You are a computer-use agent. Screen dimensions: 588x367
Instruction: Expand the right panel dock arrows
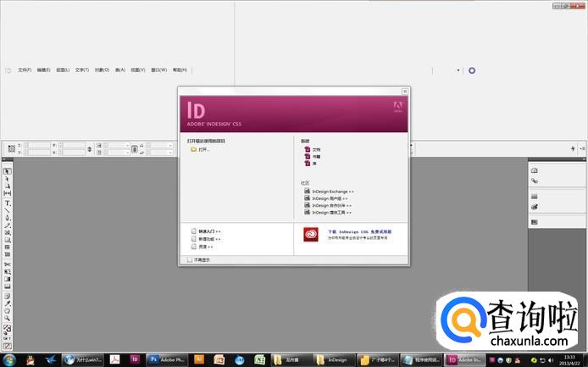583,159
